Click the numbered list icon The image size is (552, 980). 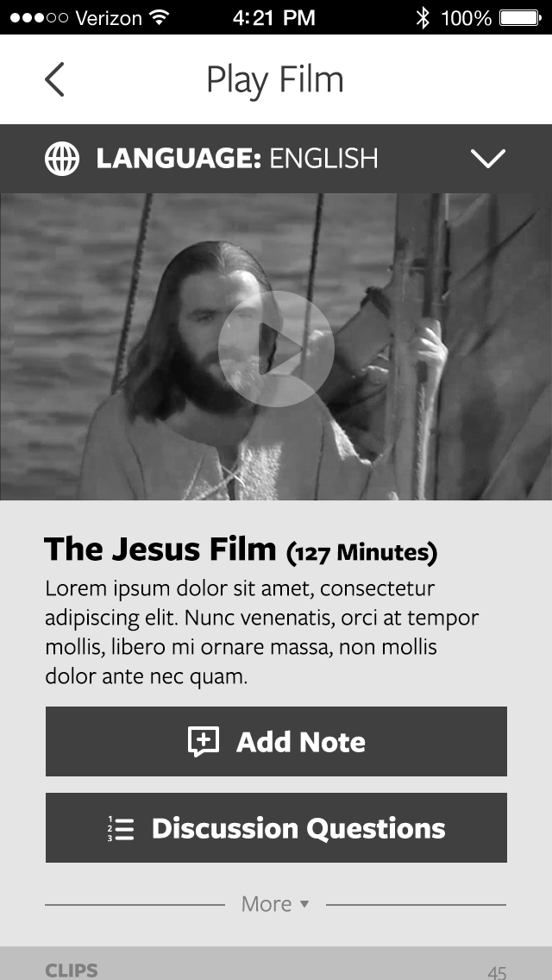(121, 828)
